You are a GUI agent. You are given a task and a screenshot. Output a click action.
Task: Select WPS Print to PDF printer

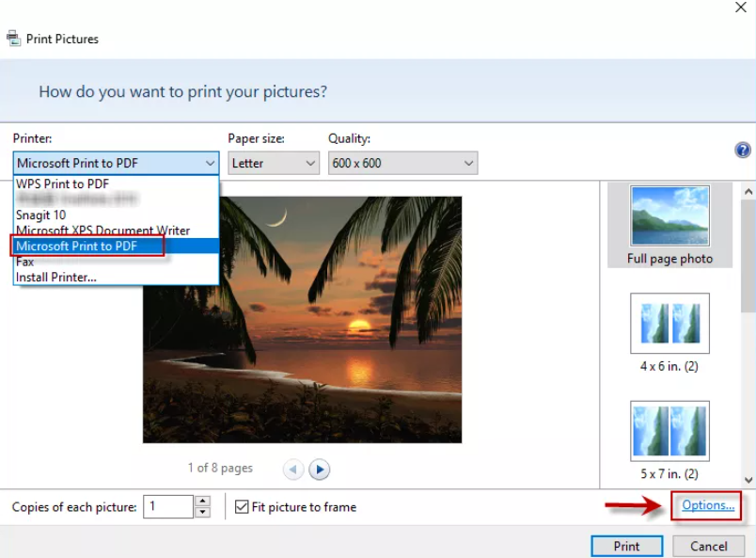(x=62, y=183)
